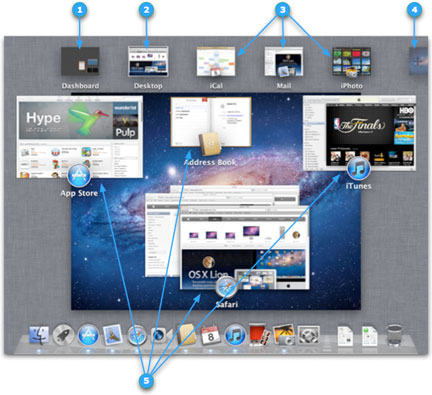Click the iTunes icon in the Dock
Image resolution: width=432 pixels, height=395 pixels.
(235, 335)
